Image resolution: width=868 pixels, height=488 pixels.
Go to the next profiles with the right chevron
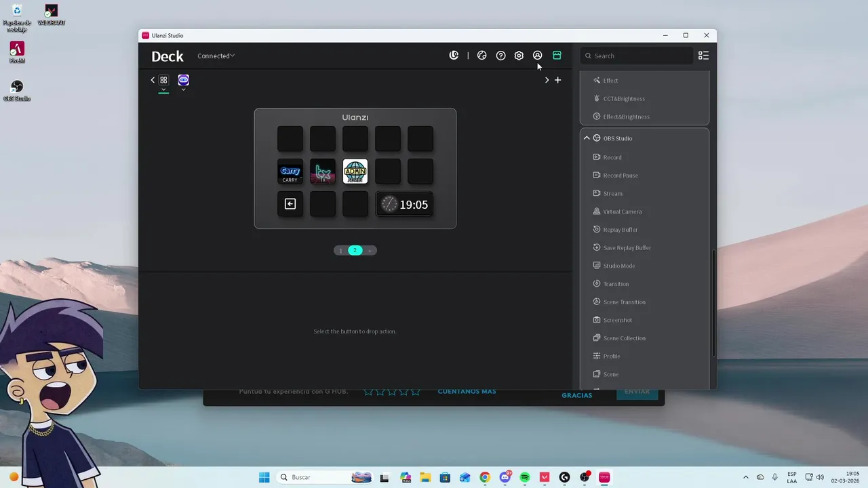tap(547, 80)
